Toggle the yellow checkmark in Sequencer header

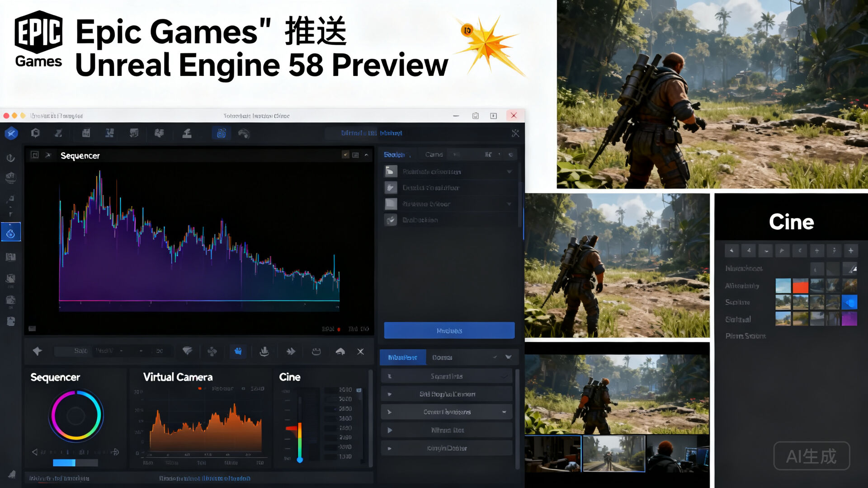(x=345, y=155)
